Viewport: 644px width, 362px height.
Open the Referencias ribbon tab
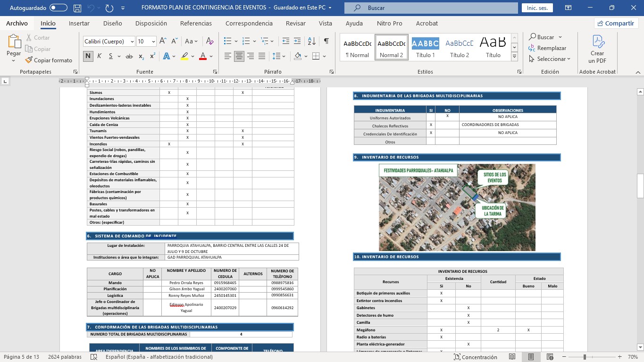[x=196, y=23]
